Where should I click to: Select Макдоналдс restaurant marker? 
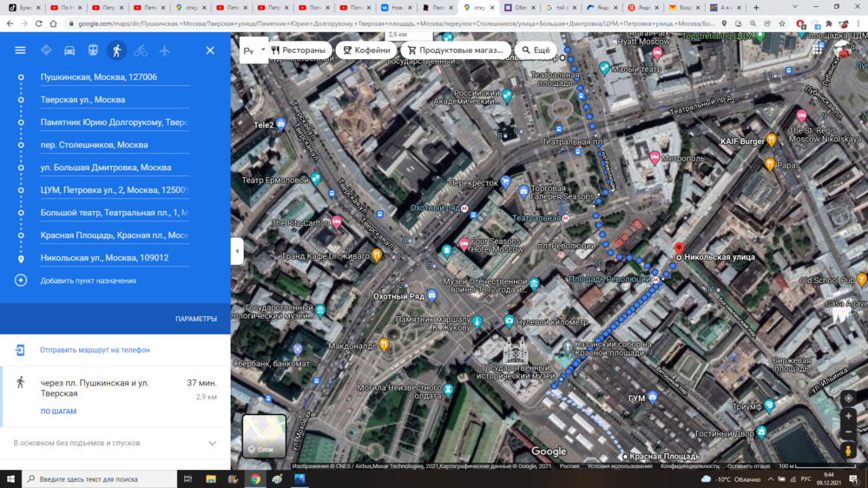[384, 345]
